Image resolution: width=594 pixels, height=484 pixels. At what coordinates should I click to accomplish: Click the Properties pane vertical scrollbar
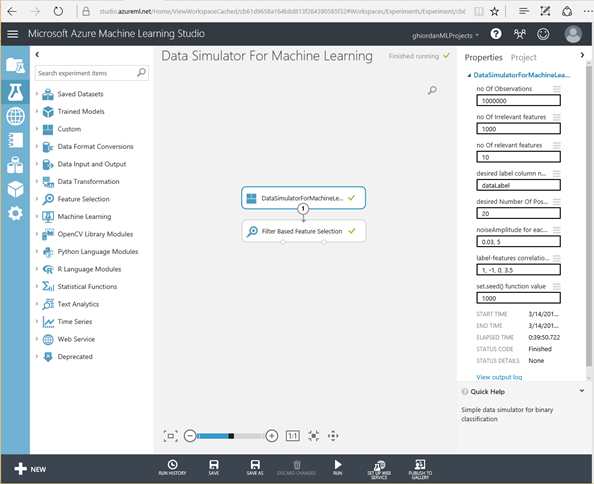(588, 217)
